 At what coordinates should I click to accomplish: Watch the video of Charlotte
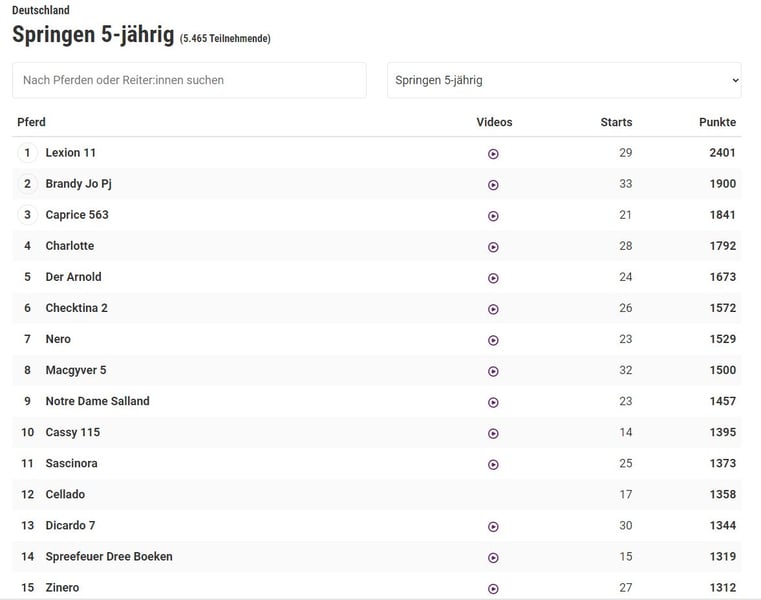(x=493, y=247)
